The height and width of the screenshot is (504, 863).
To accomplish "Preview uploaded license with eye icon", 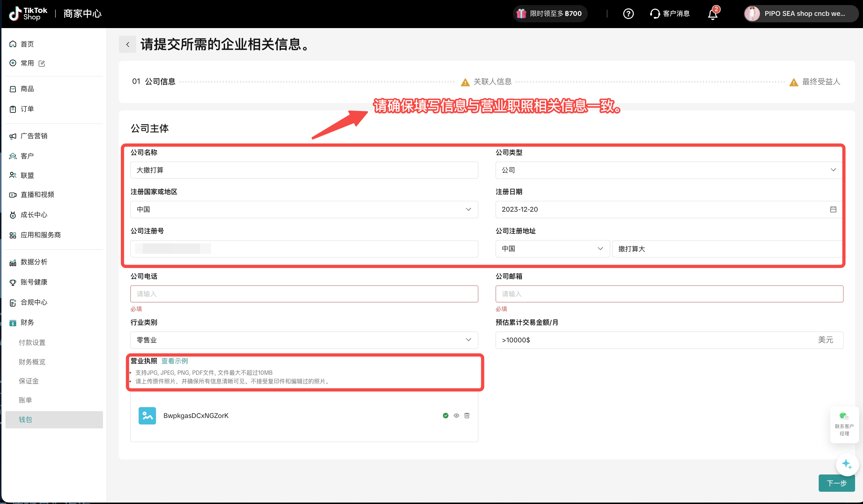I will [x=456, y=415].
